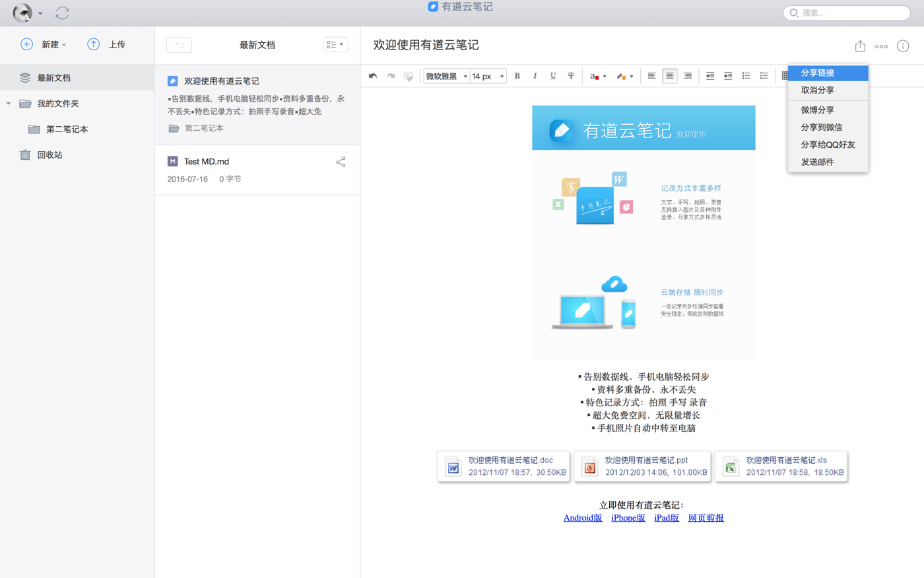924x578 pixels.
Task: Click the 搜索 search field
Action: [x=847, y=13]
